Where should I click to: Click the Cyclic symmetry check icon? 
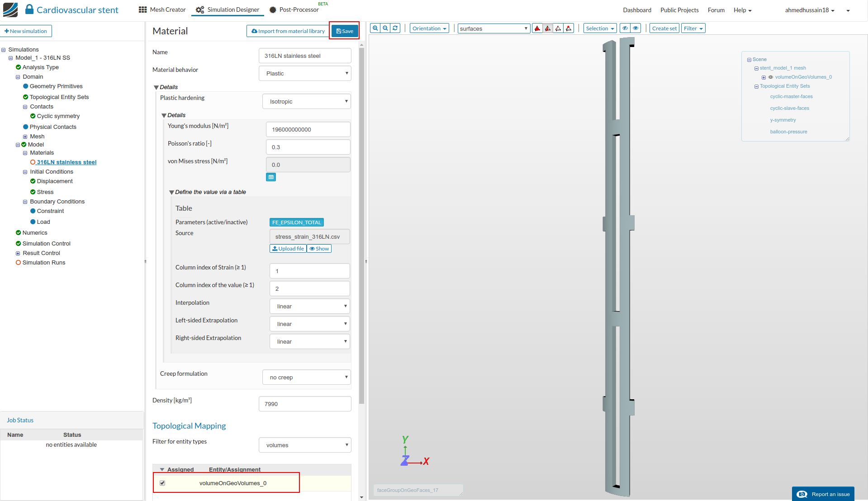click(33, 116)
